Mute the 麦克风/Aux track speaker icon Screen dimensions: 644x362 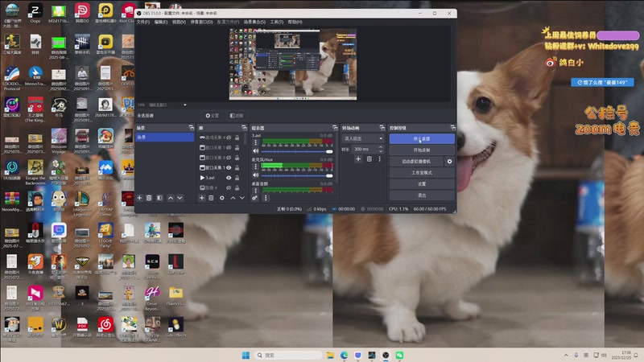pos(255,175)
